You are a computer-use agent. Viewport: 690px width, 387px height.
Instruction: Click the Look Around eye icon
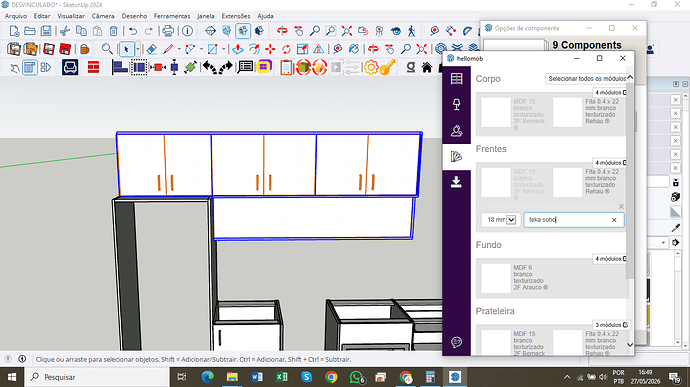tap(396, 31)
